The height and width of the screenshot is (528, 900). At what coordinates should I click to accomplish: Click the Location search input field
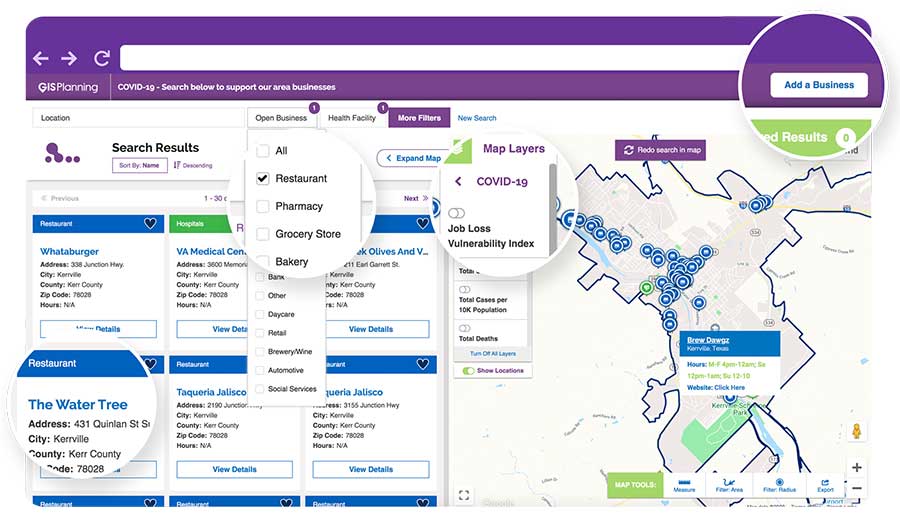[138, 118]
